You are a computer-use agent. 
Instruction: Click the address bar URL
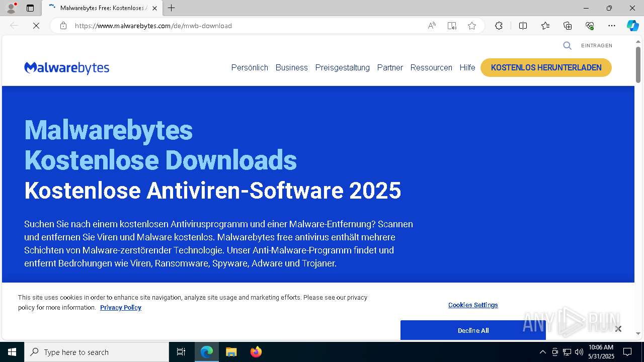pos(153,26)
